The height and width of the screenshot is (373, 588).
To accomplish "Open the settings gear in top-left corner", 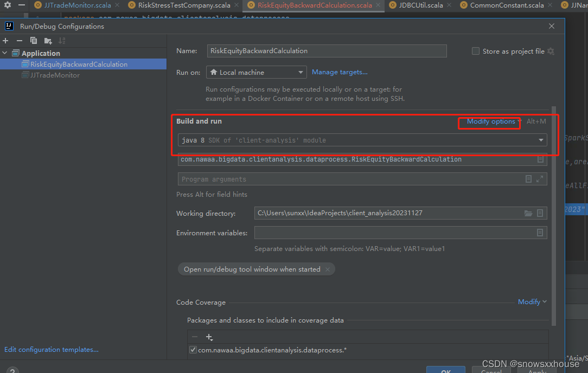I will (x=7, y=5).
